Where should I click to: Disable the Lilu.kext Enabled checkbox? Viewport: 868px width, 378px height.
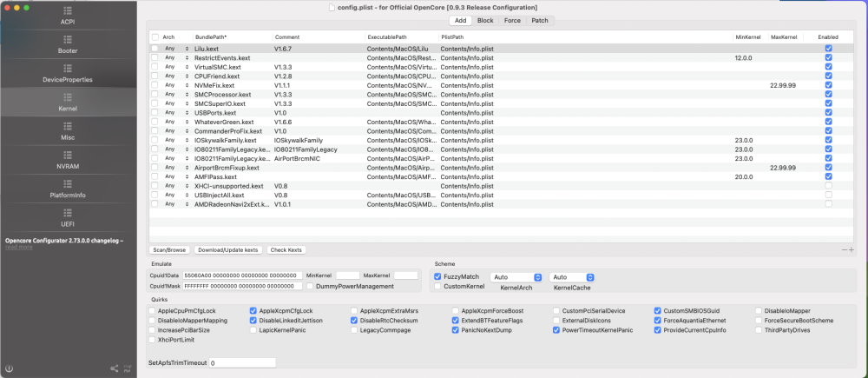pyautogui.click(x=828, y=49)
